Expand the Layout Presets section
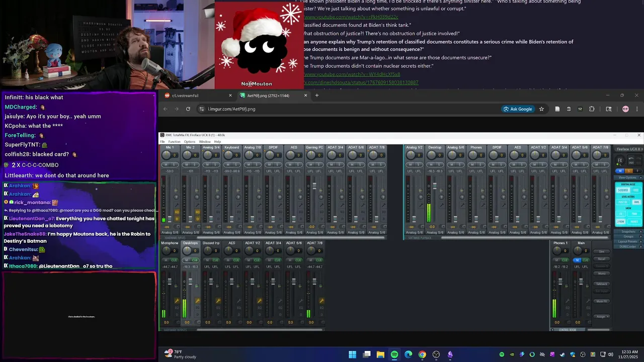 click(x=628, y=241)
